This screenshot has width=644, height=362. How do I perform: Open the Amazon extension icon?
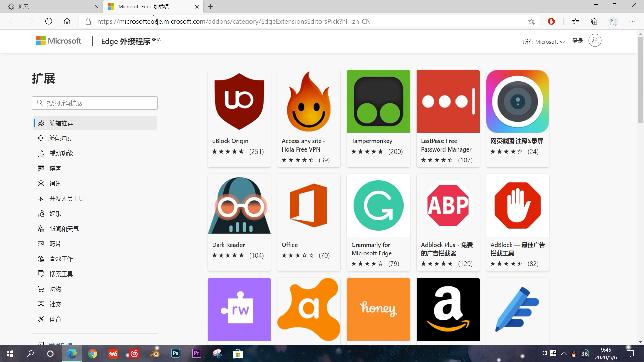tap(448, 309)
